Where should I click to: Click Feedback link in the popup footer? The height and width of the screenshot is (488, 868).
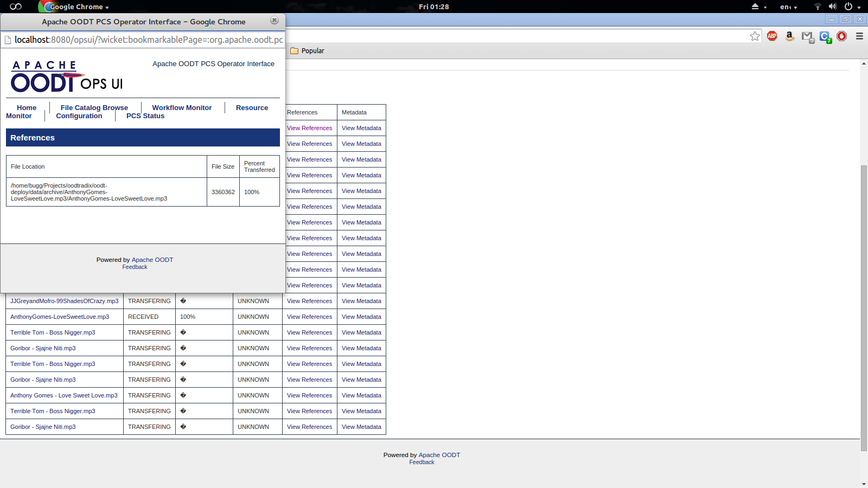[135, 267]
